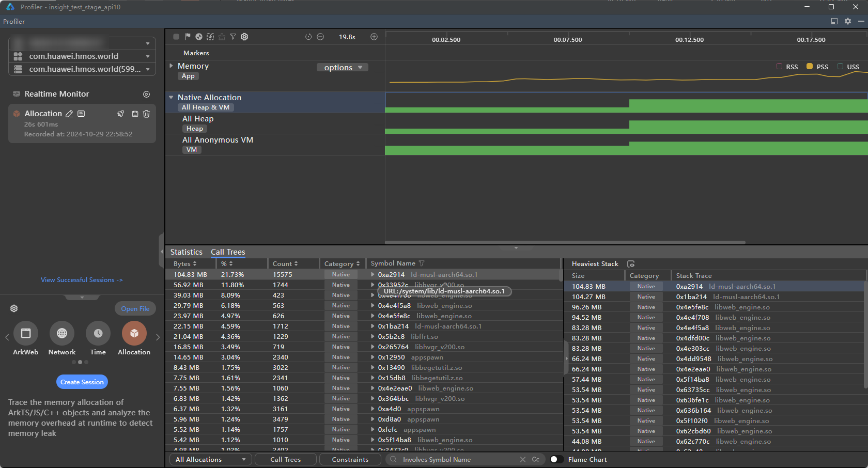Open timeline settings gear icon
Viewport: 868px width, 468px height.
(244, 37)
